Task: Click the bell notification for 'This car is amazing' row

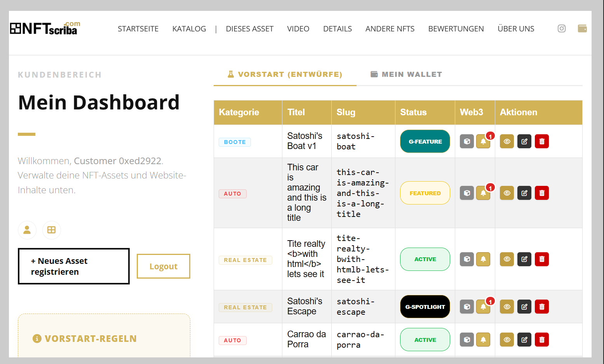Action: (x=483, y=193)
